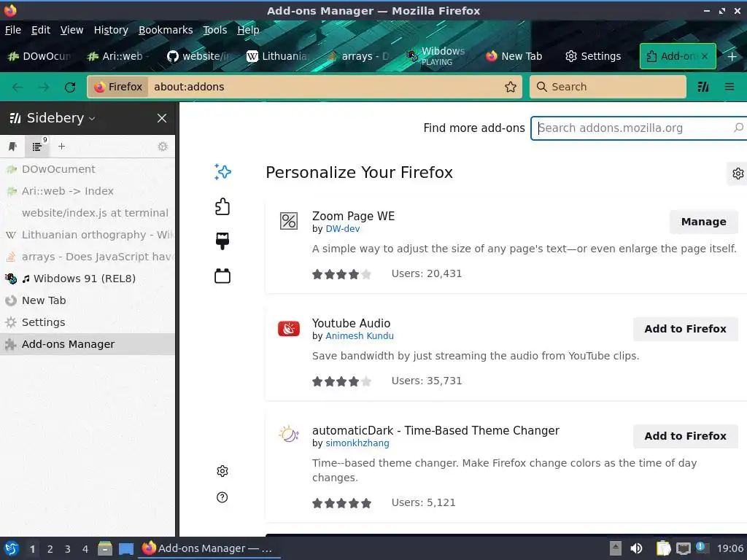Select Widbows 91 (REL8) in Sidebery

pyautogui.click(x=88, y=279)
